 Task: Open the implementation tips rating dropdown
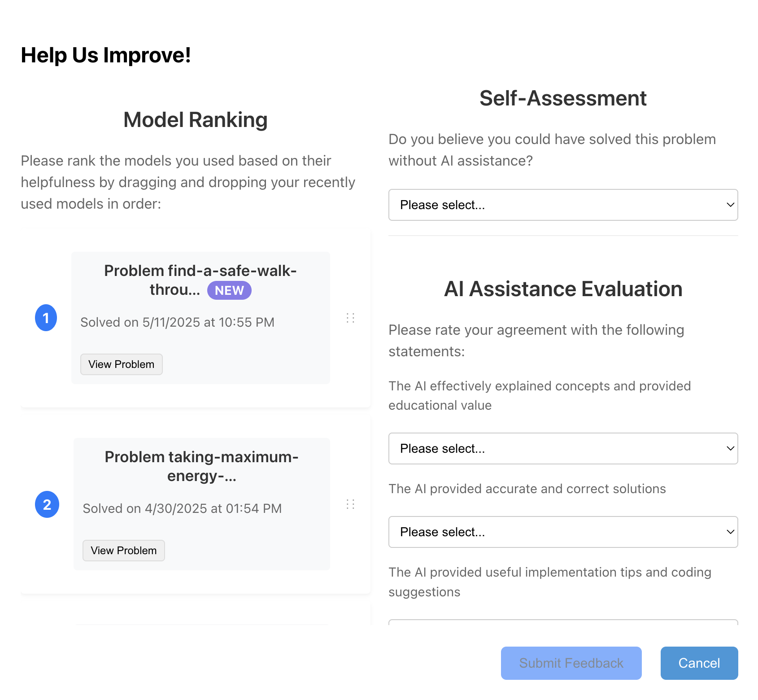563,622
